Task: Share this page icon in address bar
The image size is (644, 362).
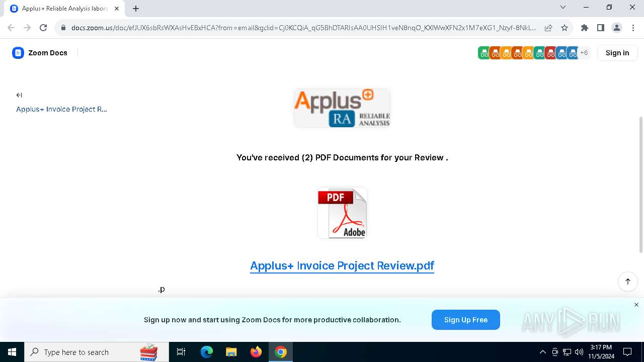Action: coord(548,28)
